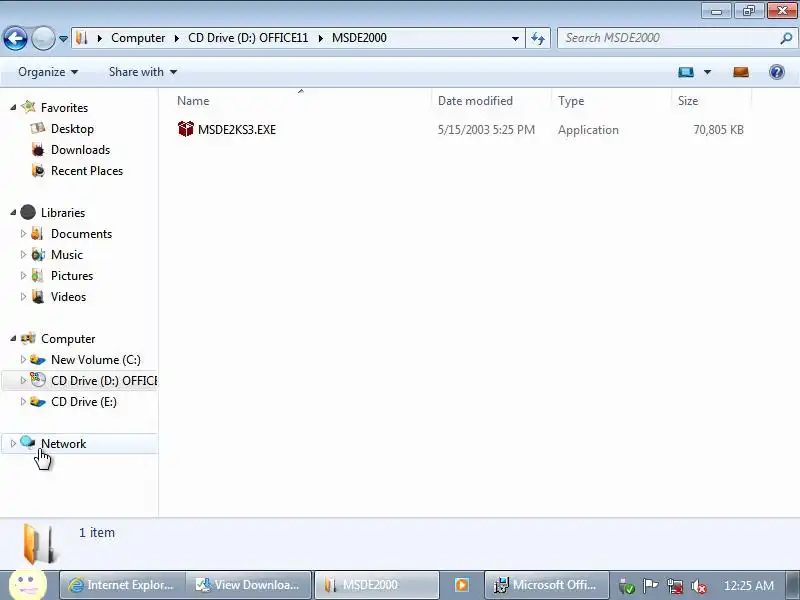800x600 pixels.
Task: Click the Action Center flag tray icon
Action: [651, 586]
